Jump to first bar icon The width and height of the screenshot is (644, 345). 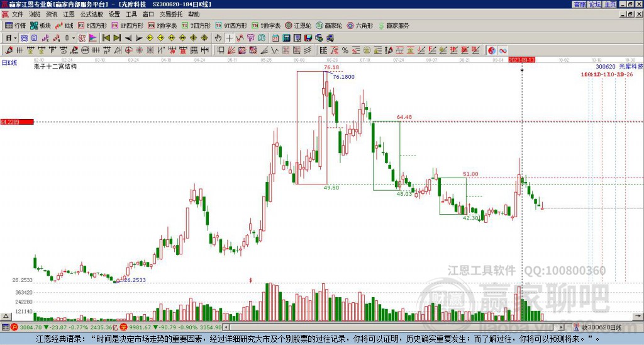[106, 38]
